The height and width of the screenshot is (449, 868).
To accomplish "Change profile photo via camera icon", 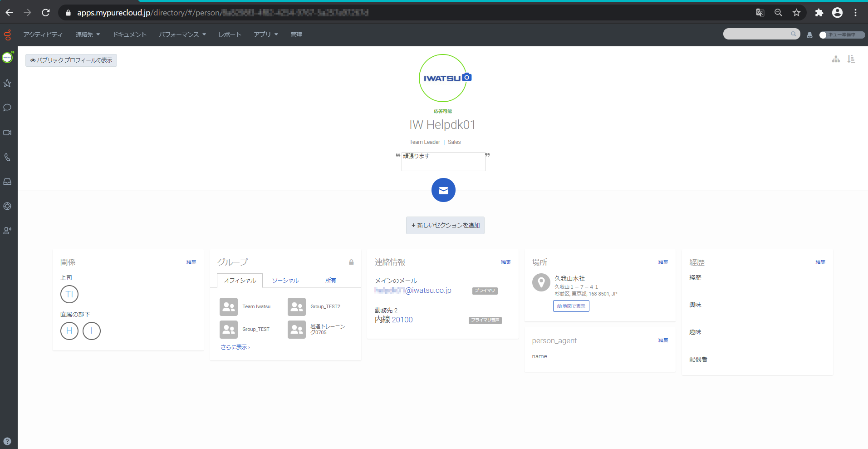I will pos(467,77).
